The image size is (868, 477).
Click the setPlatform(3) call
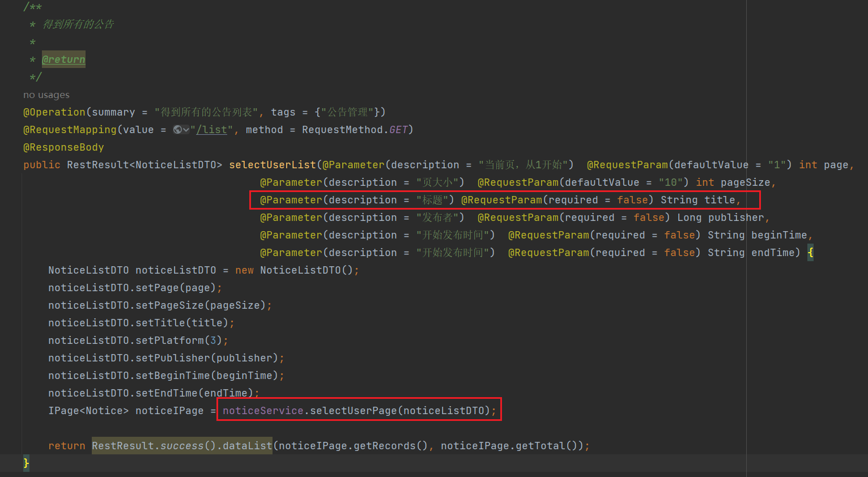[179, 340]
